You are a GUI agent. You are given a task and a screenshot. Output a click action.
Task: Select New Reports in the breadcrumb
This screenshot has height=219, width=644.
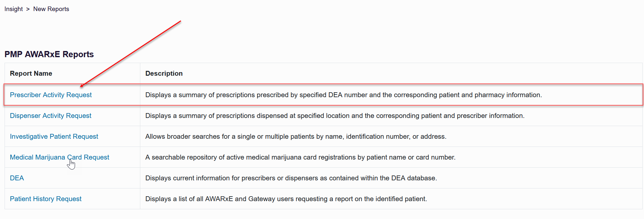point(51,9)
